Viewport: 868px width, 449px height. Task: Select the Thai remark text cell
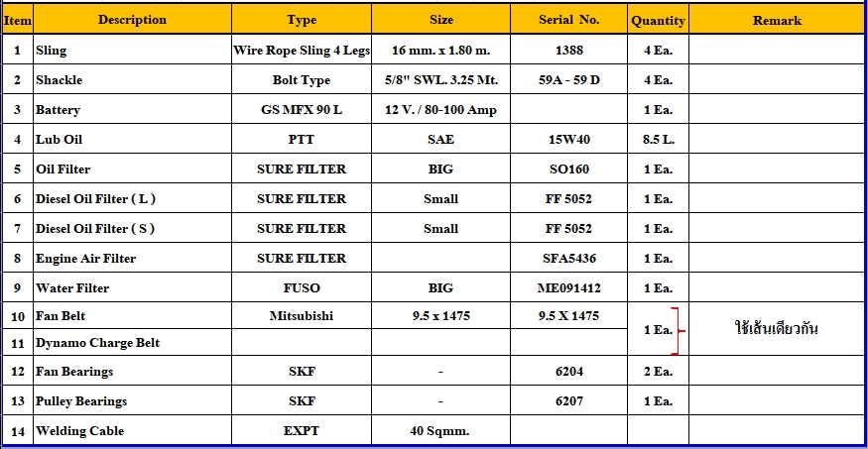[x=777, y=329]
